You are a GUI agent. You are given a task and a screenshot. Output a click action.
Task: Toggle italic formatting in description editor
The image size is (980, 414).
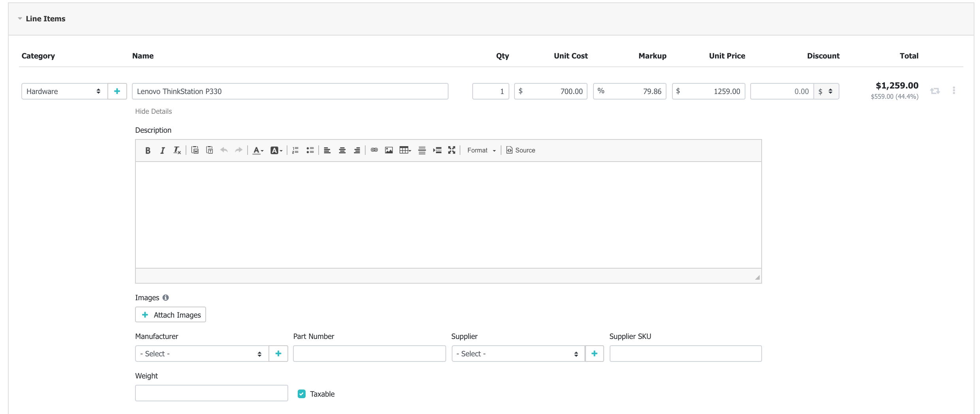(x=162, y=150)
